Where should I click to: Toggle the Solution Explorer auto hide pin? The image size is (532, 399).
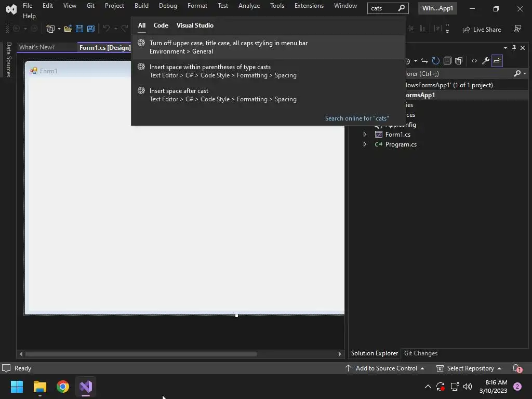click(x=514, y=48)
